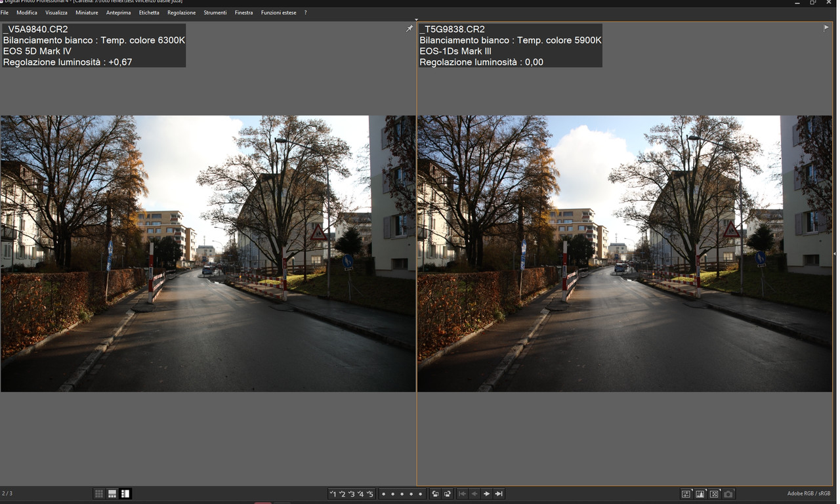Apply check mark 5 to image

pos(369,493)
